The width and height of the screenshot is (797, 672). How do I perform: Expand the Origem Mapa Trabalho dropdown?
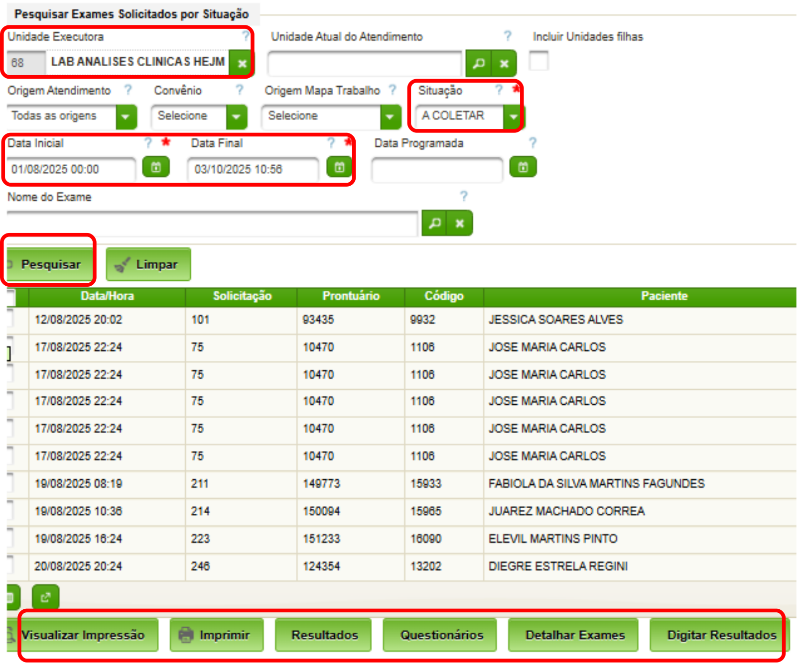coord(391,117)
